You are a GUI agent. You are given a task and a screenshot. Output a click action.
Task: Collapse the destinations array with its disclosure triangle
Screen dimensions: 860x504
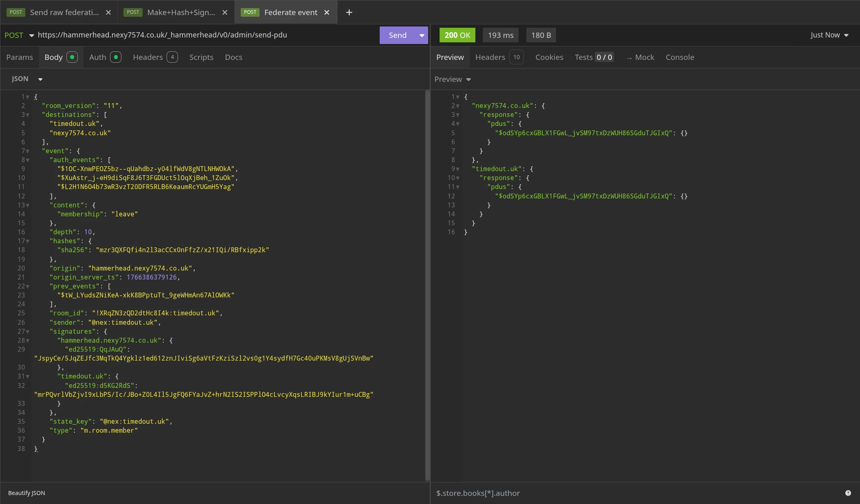[27, 114]
